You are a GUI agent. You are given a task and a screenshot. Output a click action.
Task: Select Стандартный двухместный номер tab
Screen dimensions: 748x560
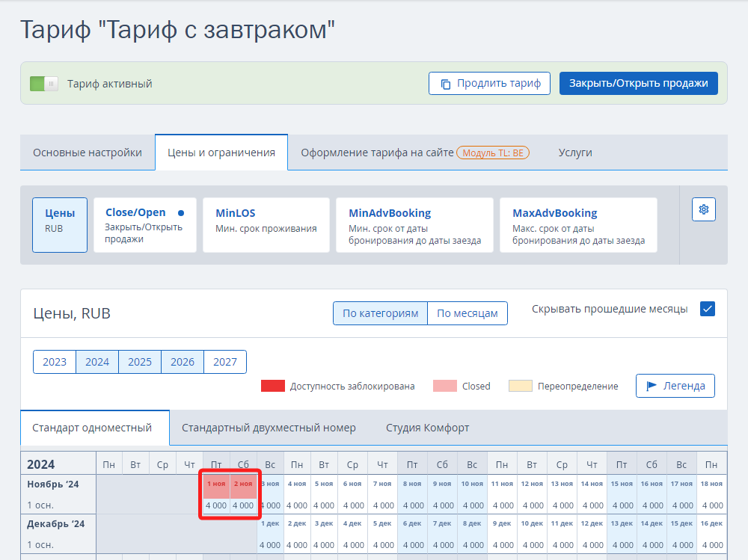coord(269,428)
